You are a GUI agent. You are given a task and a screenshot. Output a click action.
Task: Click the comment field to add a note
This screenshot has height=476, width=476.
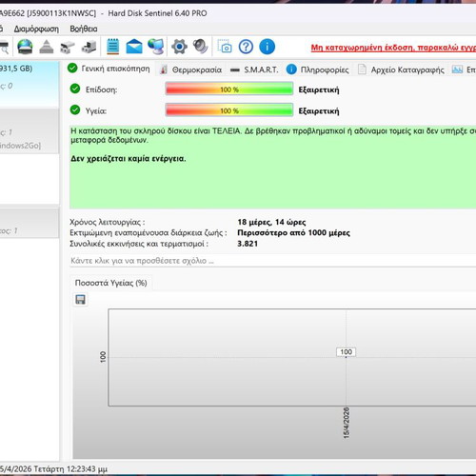click(x=272, y=261)
